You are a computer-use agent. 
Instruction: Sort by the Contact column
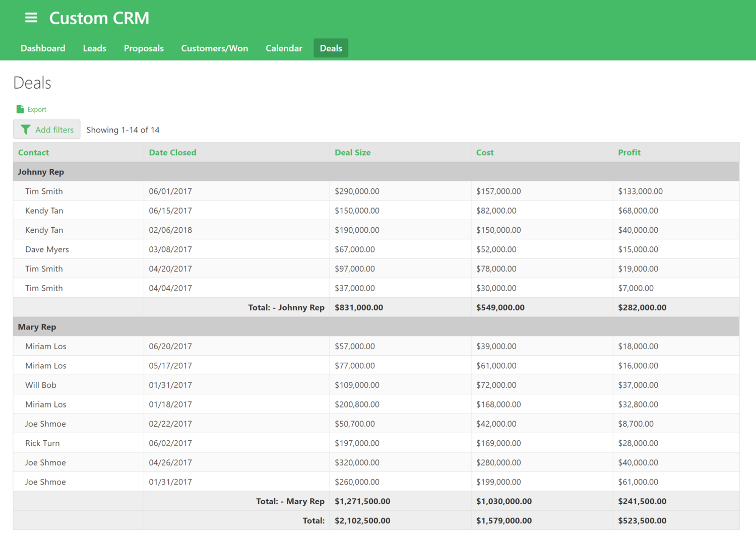pyautogui.click(x=33, y=152)
